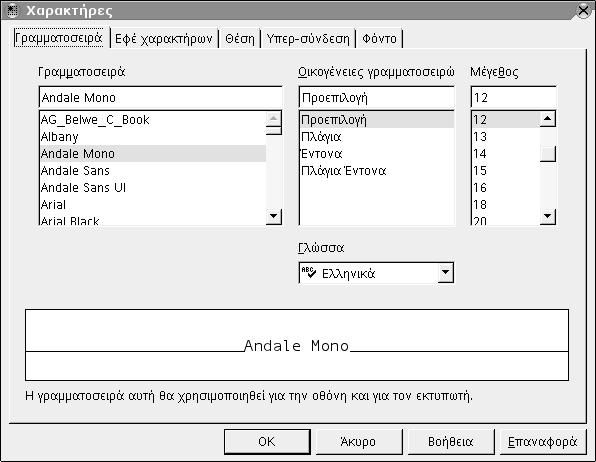
Task: Select font size 18
Action: (506, 205)
